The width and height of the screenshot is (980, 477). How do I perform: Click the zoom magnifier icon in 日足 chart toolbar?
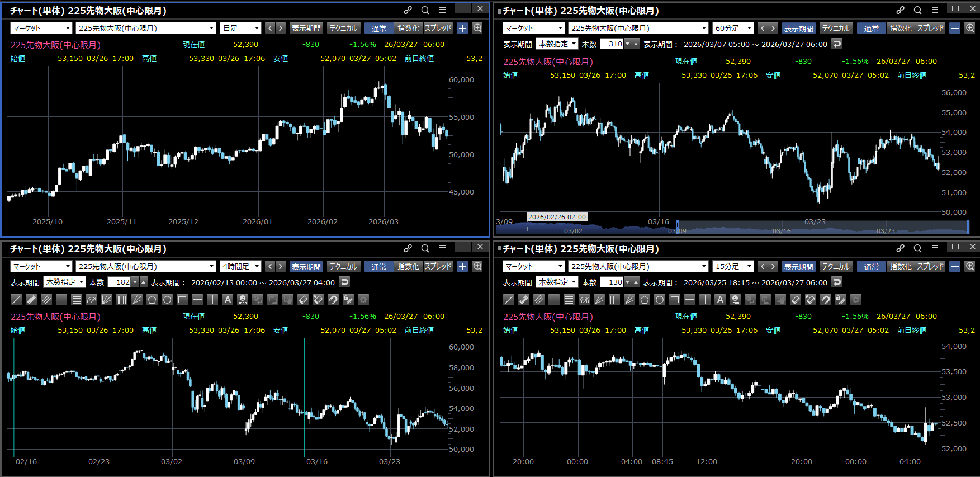[477, 28]
